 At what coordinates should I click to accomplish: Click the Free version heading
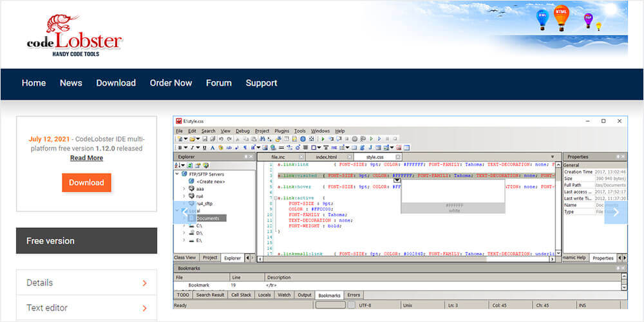86,241
